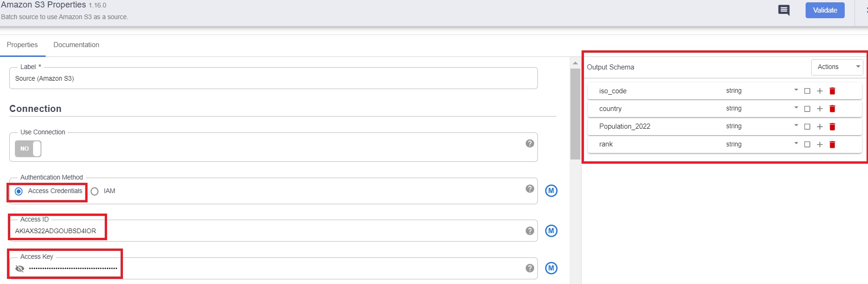Toggle the Use Connection switch

coord(27,149)
